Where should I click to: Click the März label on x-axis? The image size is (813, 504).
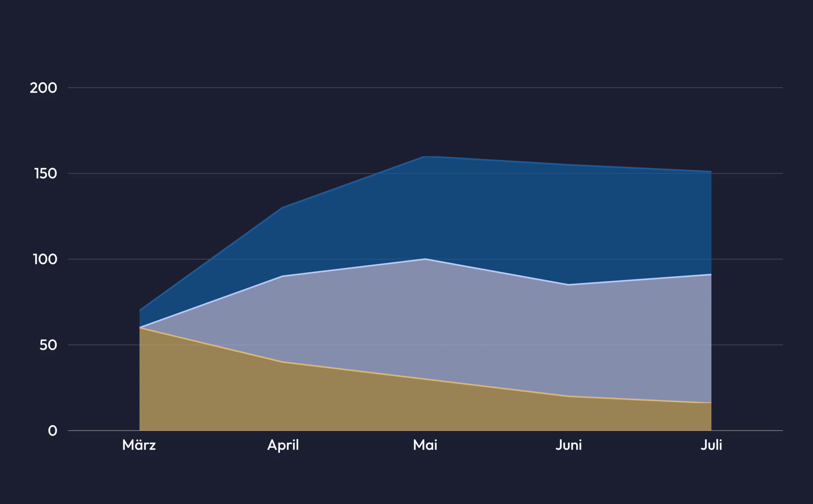pos(139,445)
